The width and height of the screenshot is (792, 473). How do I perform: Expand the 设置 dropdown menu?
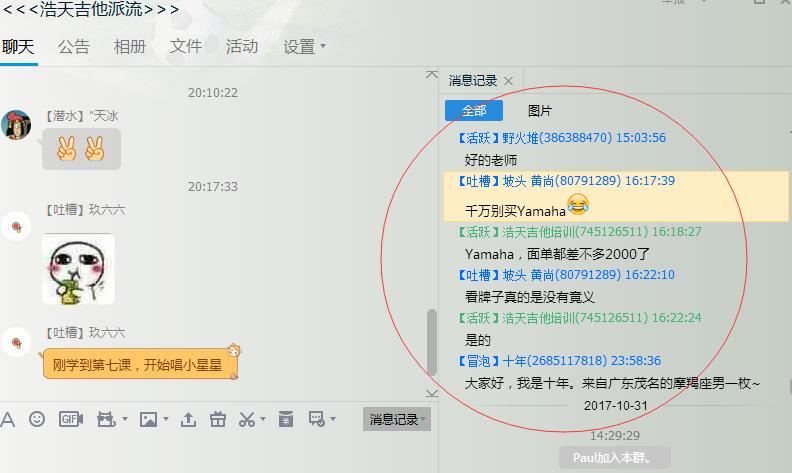pos(304,47)
